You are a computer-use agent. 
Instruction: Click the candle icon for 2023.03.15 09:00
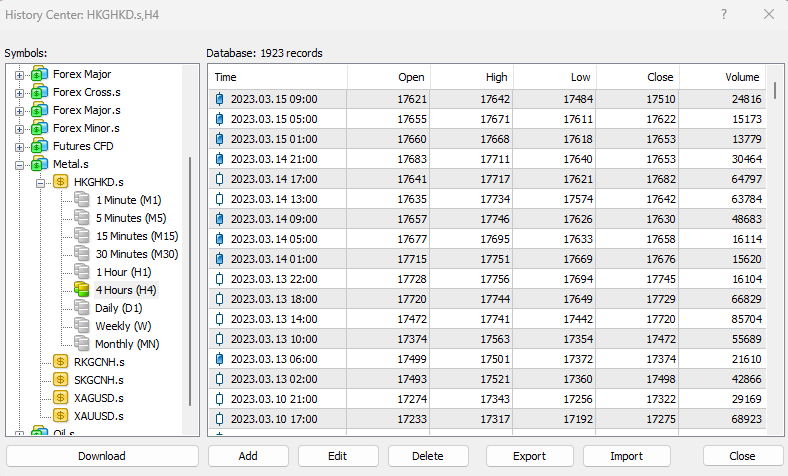click(x=220, y=99)
